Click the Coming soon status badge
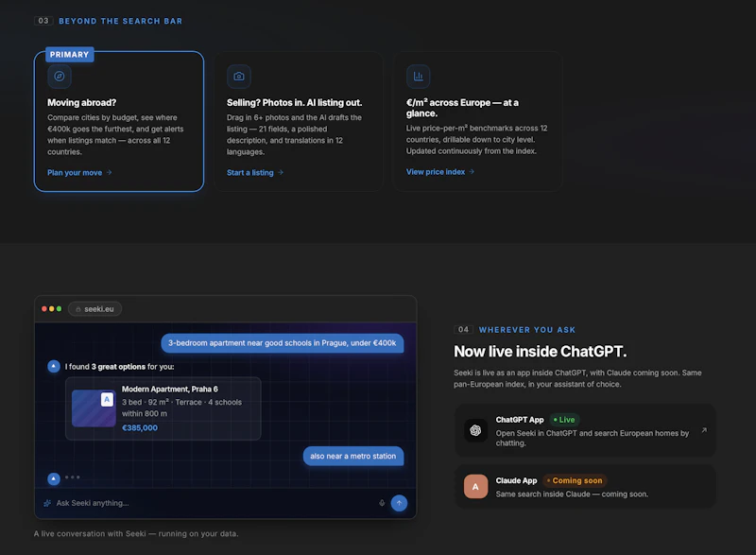The width and height of the screenshot is (756, 555). tap(575, 480)
